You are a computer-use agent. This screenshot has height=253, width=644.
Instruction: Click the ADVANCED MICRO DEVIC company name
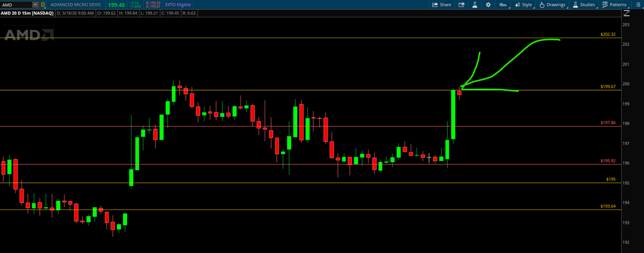tap(76, 4)
